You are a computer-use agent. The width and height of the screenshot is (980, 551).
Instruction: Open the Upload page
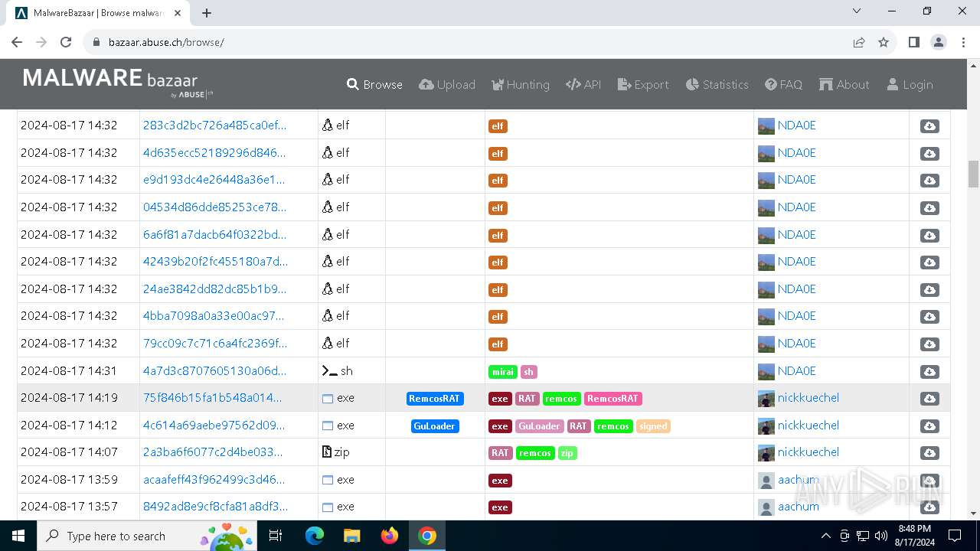click(x=447, y=84)
